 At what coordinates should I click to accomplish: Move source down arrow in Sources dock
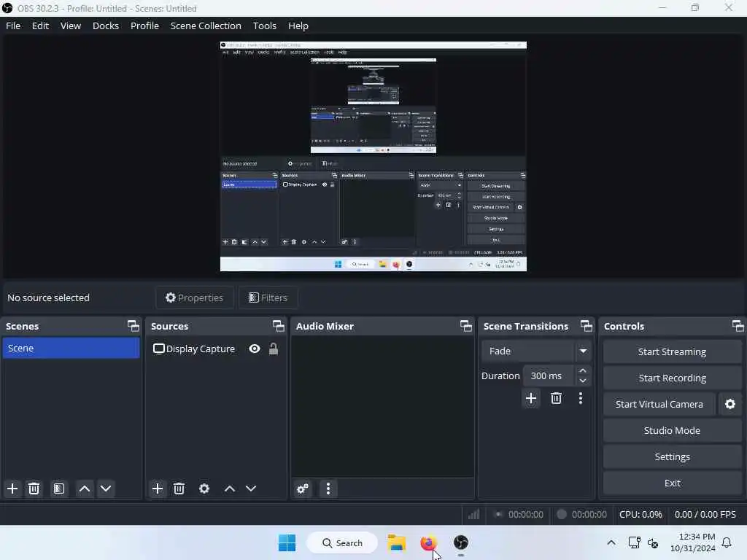[x=251, y=489]
